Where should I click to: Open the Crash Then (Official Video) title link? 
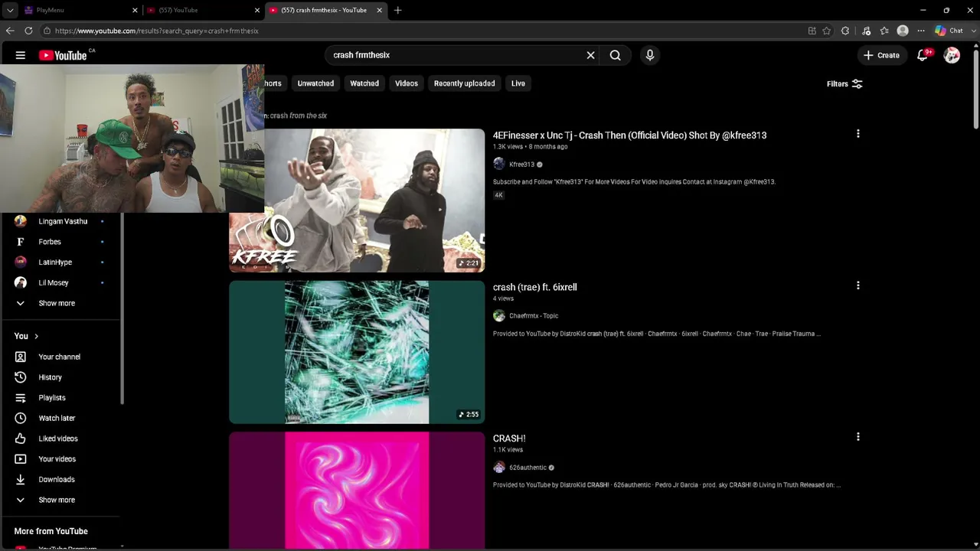(629, 135)
